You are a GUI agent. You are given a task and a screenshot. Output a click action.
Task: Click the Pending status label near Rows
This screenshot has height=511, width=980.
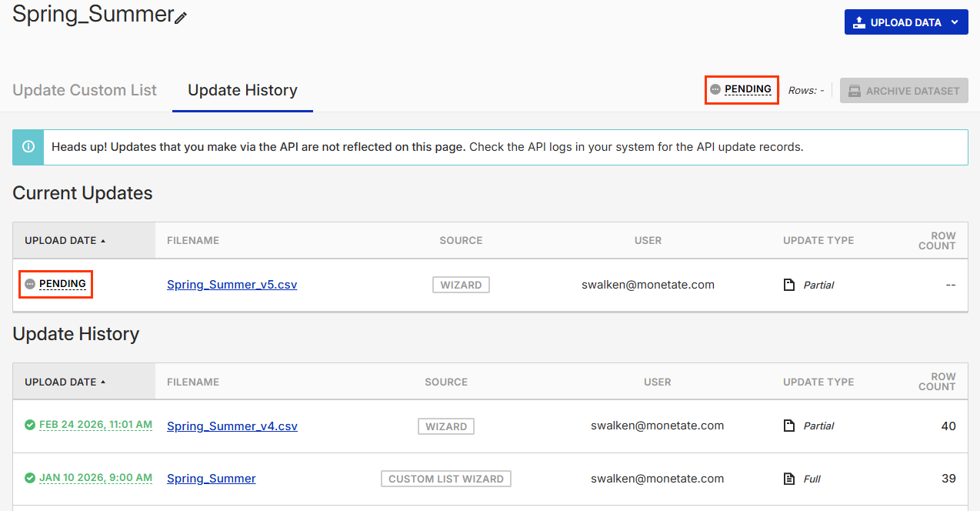point(748,89)
